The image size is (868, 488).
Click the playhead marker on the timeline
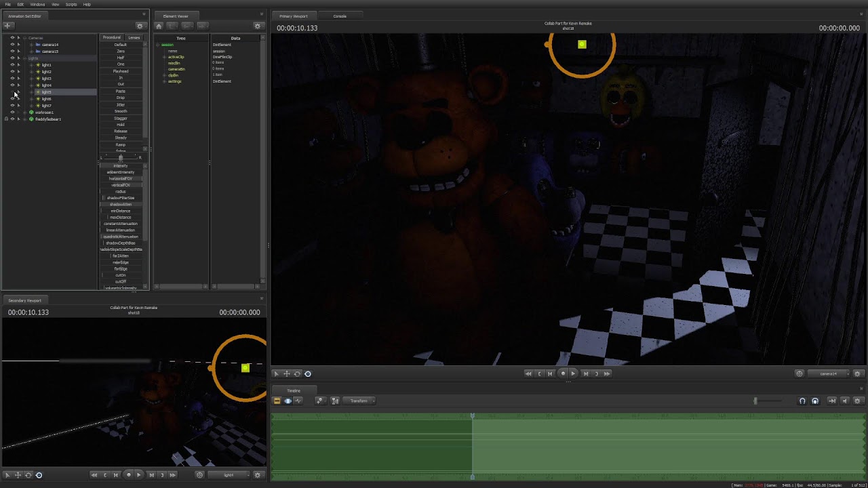473,415
